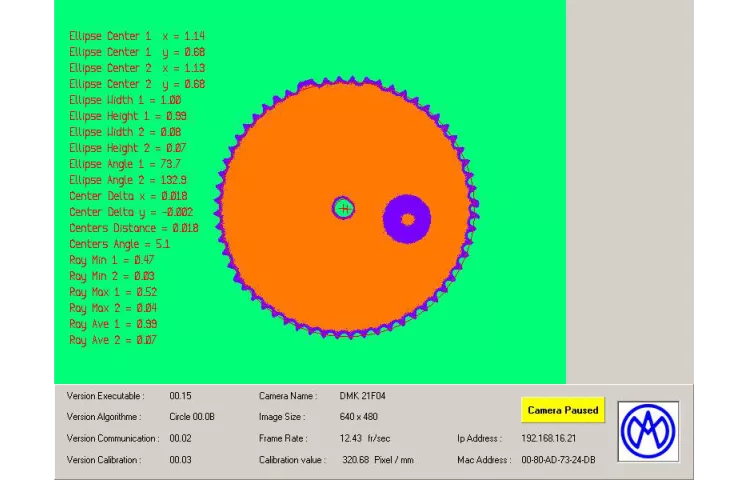Click the Version Algorithme value Circle 00.0B
The width and height of the screenshot is (750, 480).
[x=192, y=417]
